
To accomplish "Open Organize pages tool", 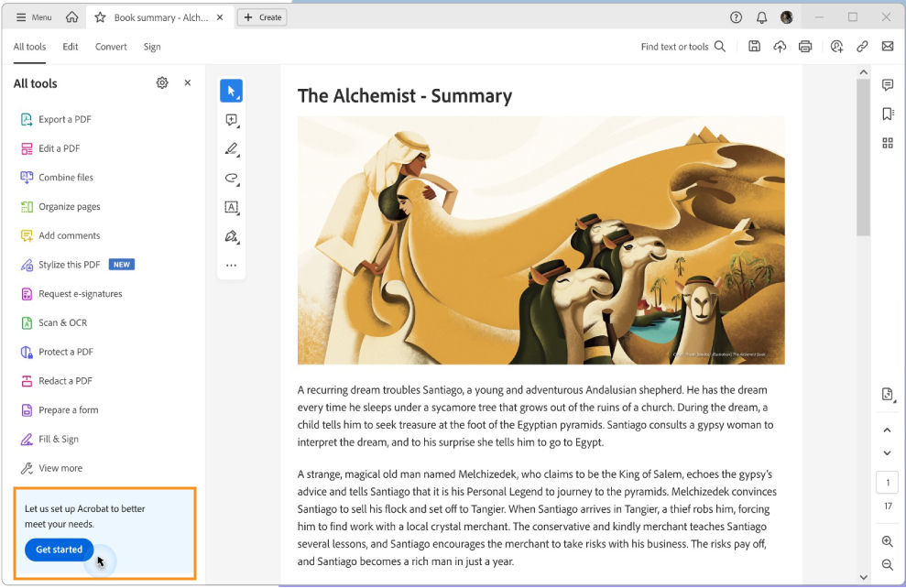I will [60, 207].
